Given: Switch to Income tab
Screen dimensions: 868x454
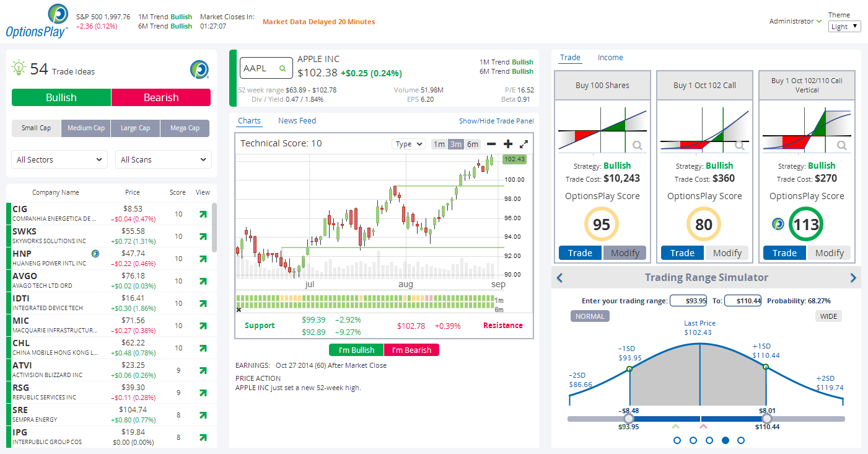Looking at the screenshot, I should [610, 58].
